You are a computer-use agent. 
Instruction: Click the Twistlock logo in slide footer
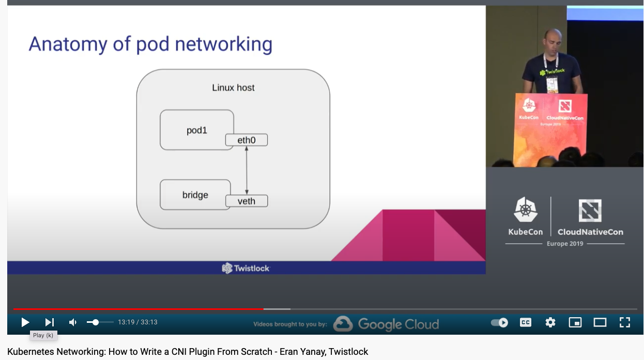(246, 268)
